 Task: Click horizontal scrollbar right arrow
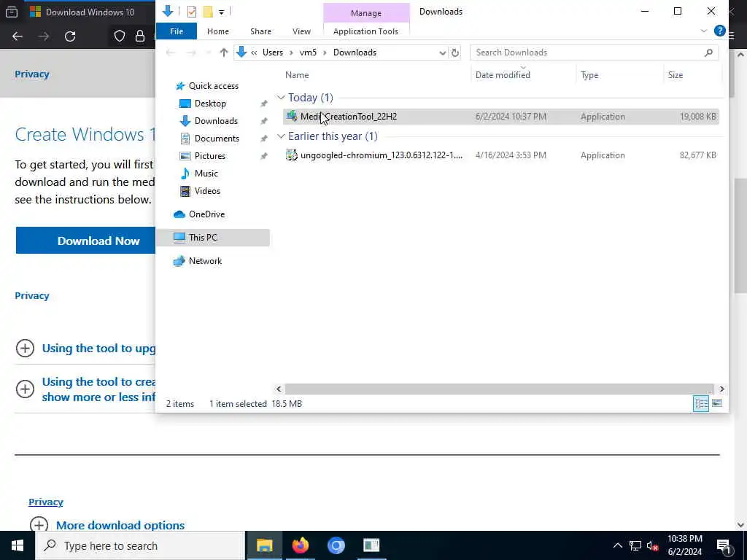[721, 389]
